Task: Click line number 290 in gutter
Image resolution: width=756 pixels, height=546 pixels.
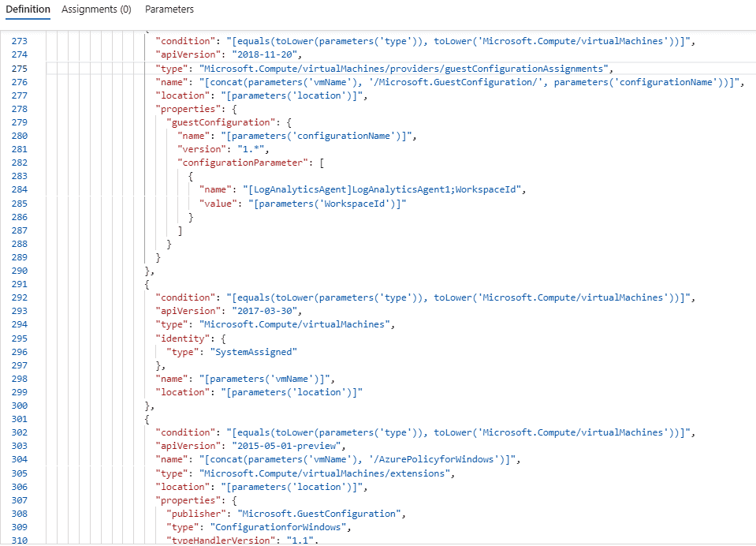Action: pyautogui.click(x=20, y=271)
